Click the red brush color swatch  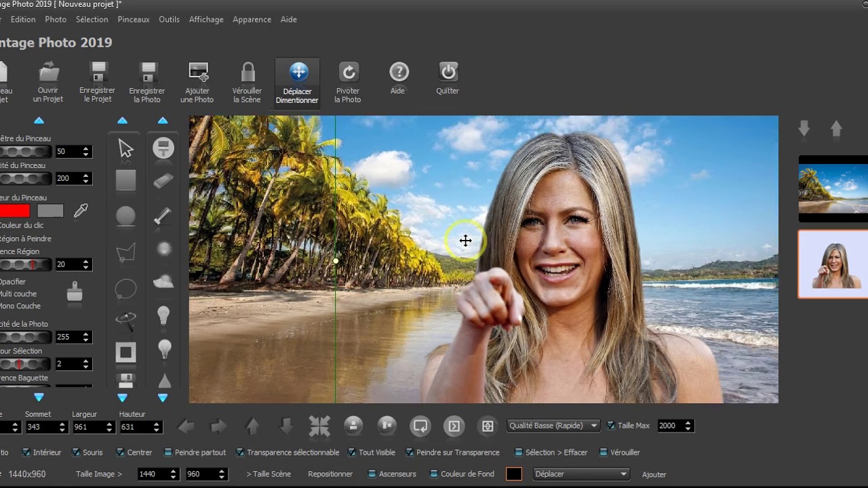click(14, 211)
